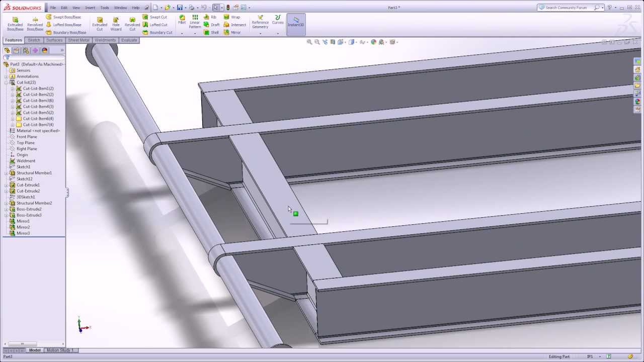Select the Draft tool
The image size is (644, 362).
click(212, 25)
